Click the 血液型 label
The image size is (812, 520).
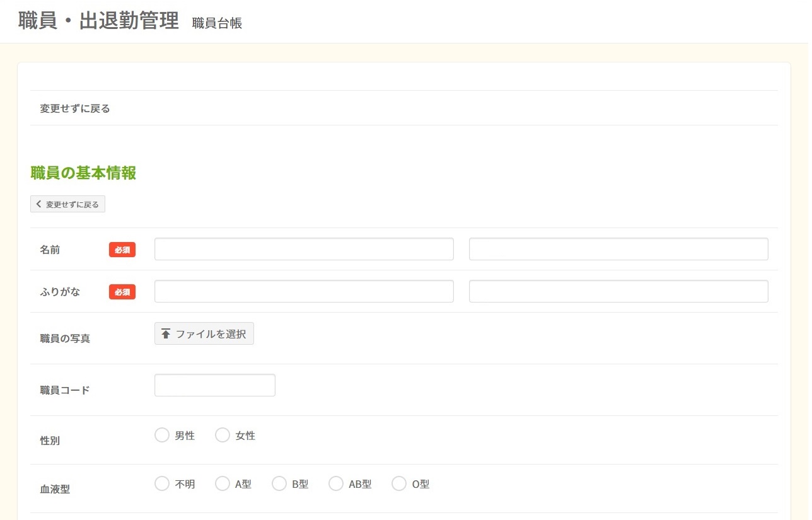55,489
